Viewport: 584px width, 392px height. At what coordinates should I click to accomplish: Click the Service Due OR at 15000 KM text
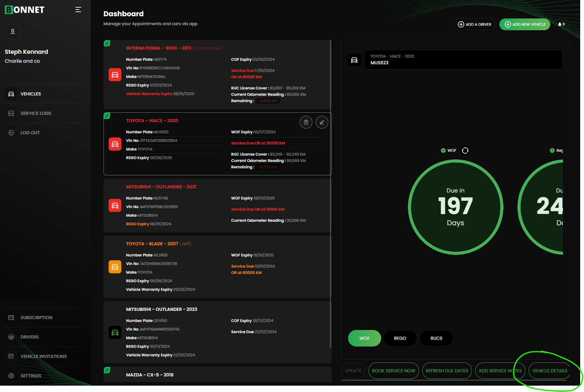point(258,209)
